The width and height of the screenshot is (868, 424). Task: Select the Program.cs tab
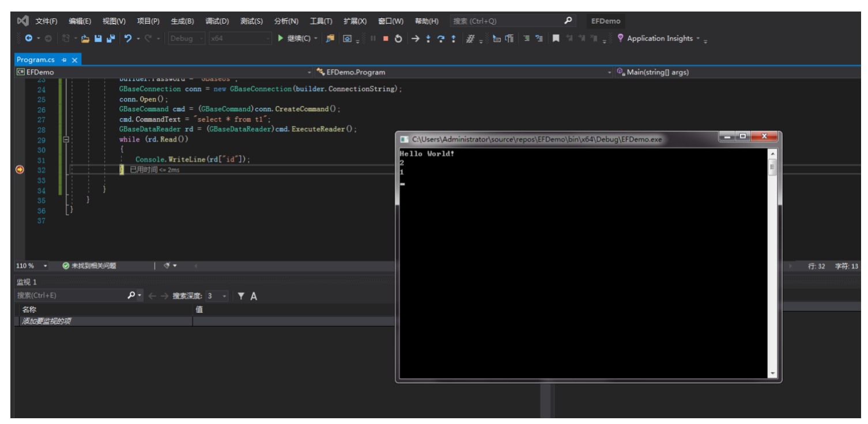[x=36, y=60]
